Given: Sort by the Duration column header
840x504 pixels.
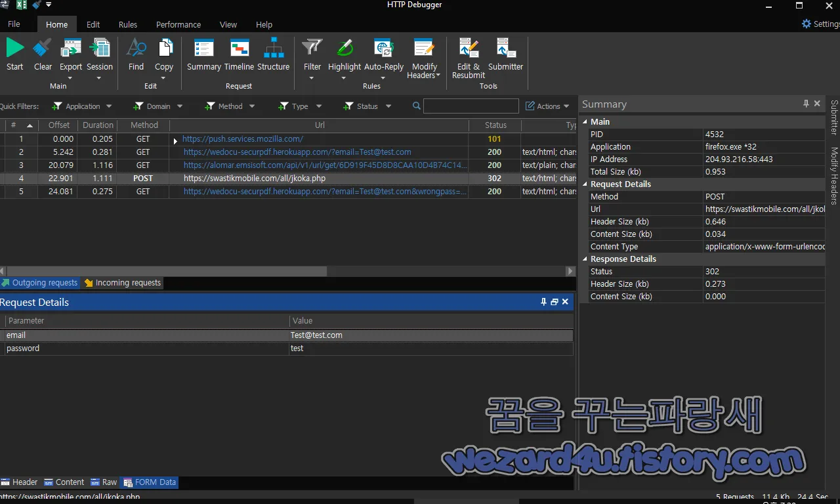Looking at the screenshot, I should [x=98, y=125].
